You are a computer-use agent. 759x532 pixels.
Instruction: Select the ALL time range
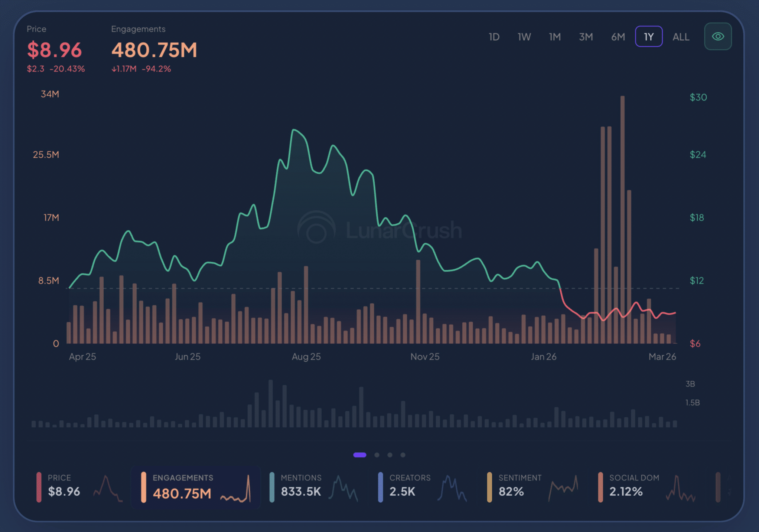pos(681,36)
